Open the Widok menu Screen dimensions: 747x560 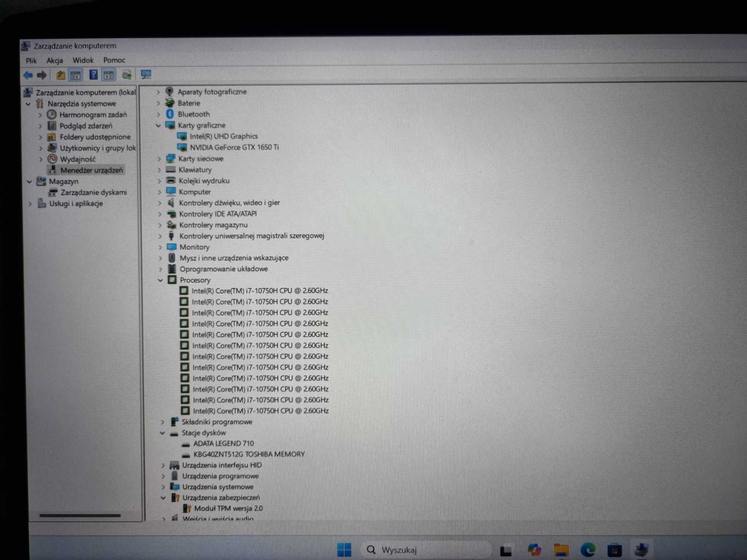click(83, 60)
